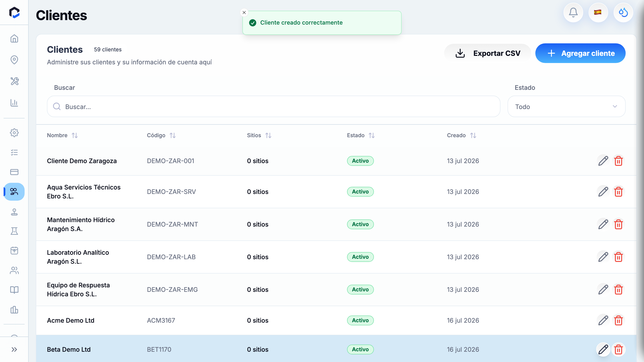Image resolution: width=644 pixels, height=362 pixels.
Task: Click code DEMO-ZAR-EMG
Action: pos(172,290)
